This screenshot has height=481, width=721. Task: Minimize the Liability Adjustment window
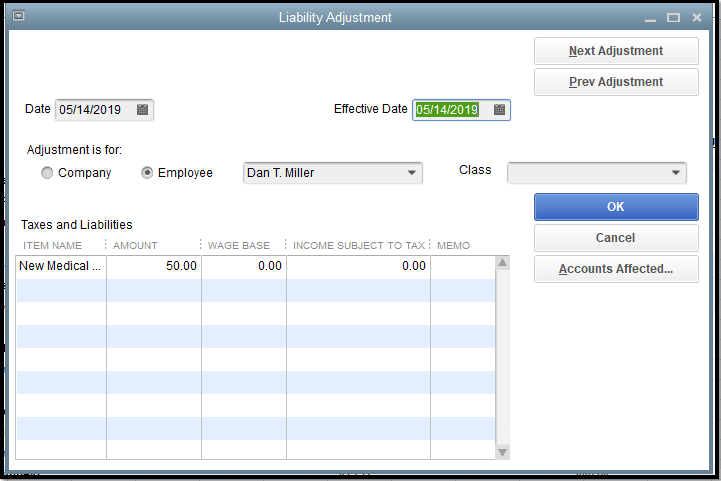[x=650, y=18]
